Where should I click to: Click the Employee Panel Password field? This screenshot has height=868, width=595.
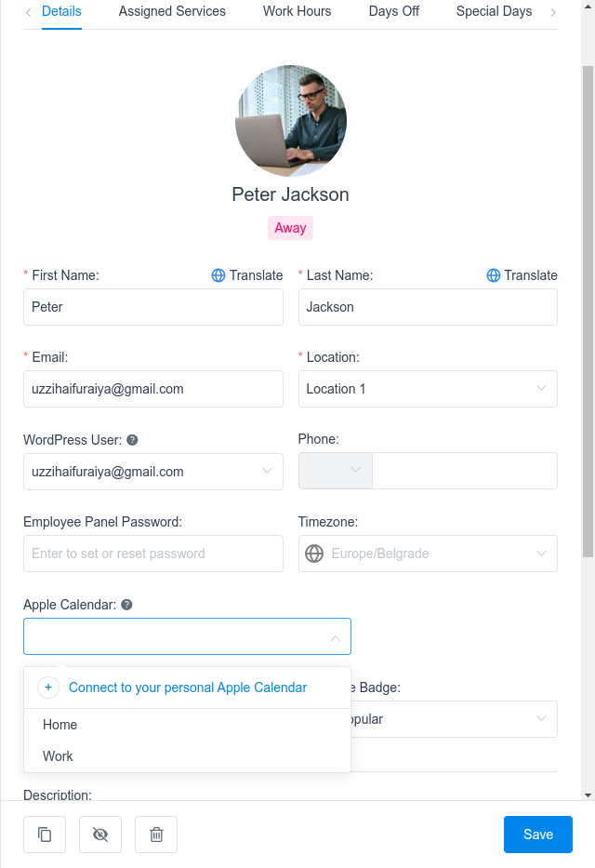click(x=153, y=554)
